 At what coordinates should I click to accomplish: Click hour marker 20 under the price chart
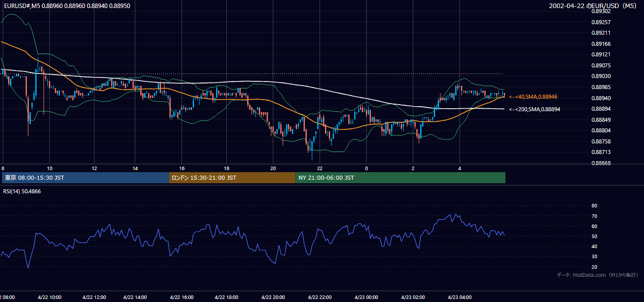pos(273,168)
